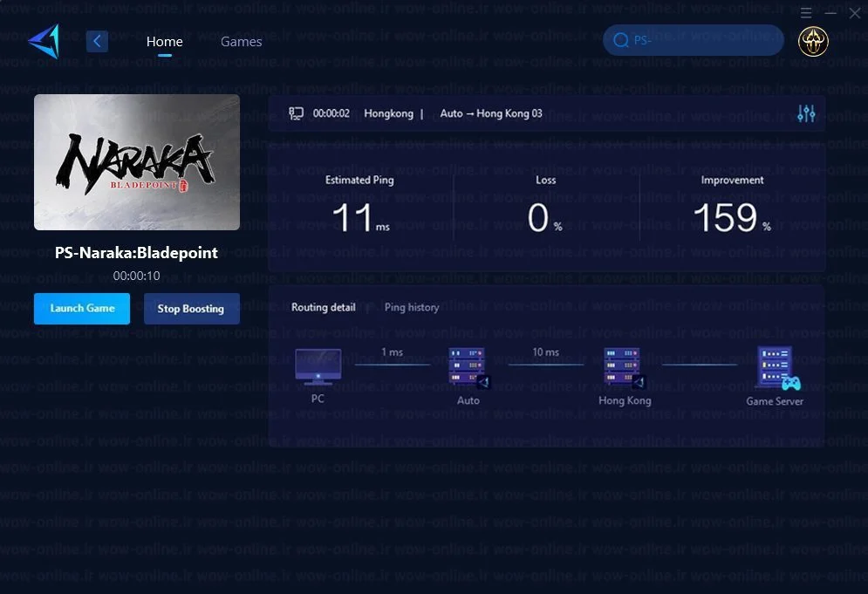Screen dimensions: 868x594
Task: Click the user profile avatar
Action: pos(813,41)
